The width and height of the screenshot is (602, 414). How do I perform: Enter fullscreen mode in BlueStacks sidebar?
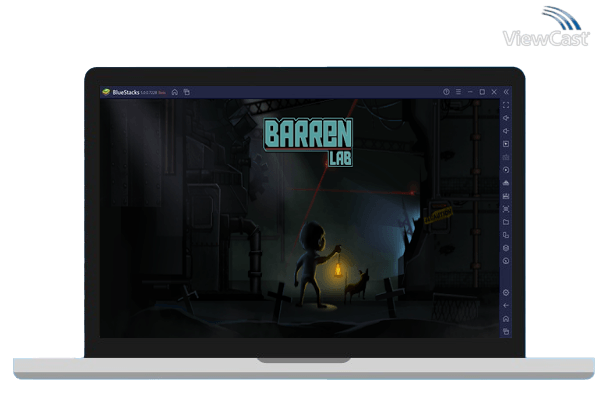click(506, 105)
